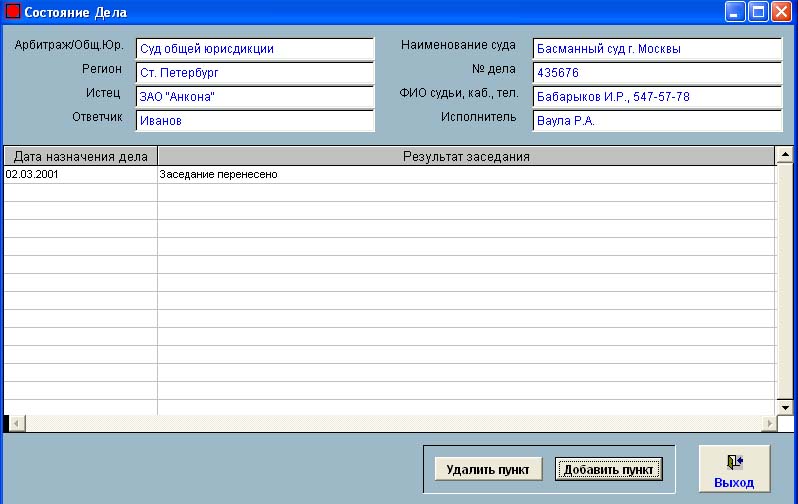The image size is (798, 504).
Task: Select the ФИО судьи field Бабарыков И.Р.
Action: tap(656, 97)
